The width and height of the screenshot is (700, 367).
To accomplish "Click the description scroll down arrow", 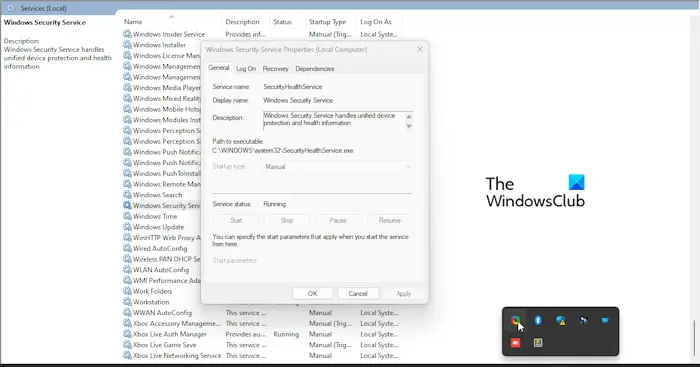I will pyautogui.click(x=408, y=126).
